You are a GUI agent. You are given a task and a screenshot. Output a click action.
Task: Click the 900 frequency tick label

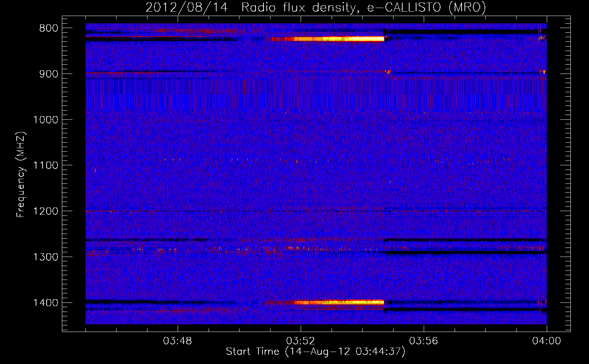pos(48,74)
